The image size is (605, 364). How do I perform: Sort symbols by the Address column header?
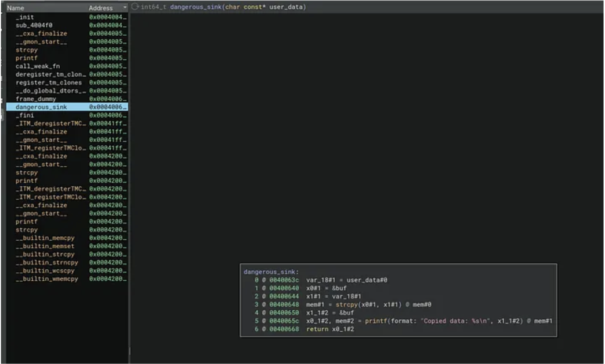pyautogui.click(x=100, y=8)
